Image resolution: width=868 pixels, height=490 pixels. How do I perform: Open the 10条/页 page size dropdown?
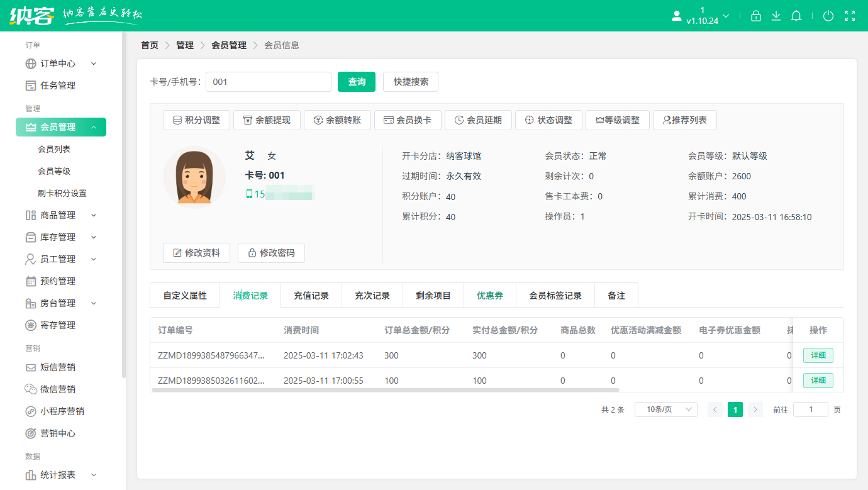tap(665, 409)
